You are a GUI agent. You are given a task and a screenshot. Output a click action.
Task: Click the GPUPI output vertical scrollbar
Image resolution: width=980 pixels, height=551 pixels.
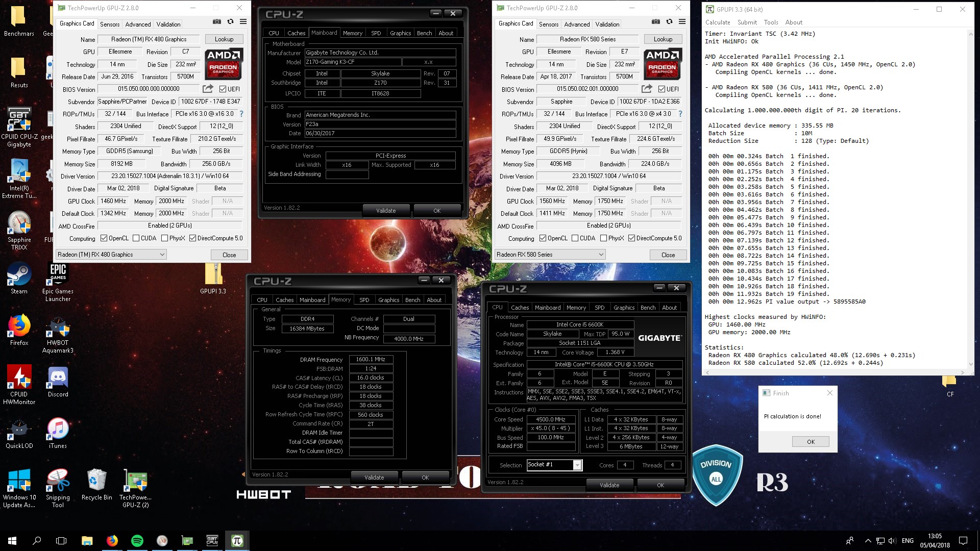(x=970, y=199)
